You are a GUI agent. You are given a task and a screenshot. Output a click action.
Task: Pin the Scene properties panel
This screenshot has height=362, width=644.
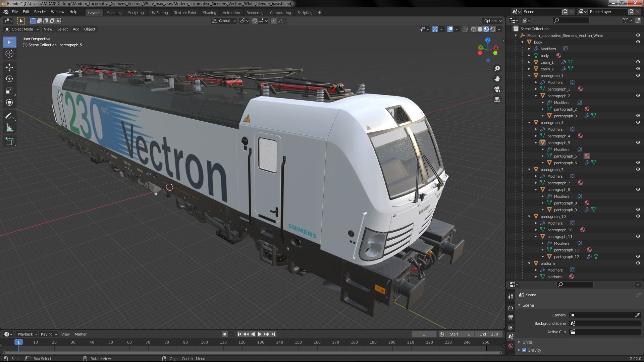pos(638,295)
